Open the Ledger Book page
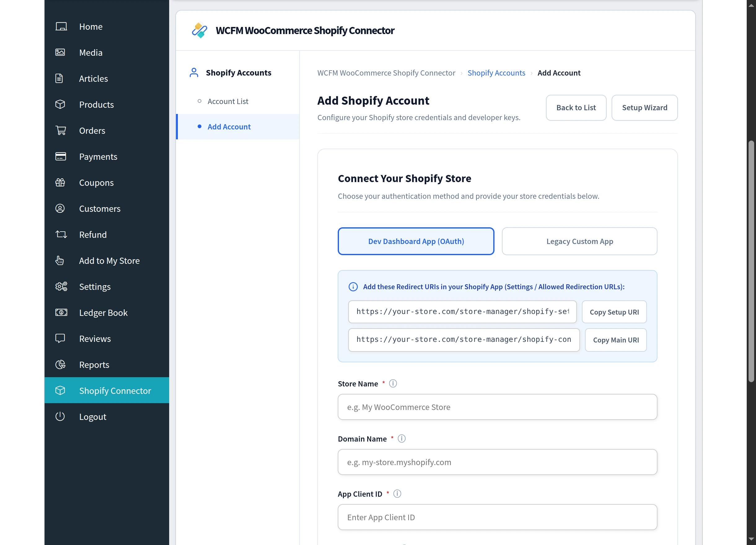Viewport: 756px width, 545px height. [x=107, y=312]
